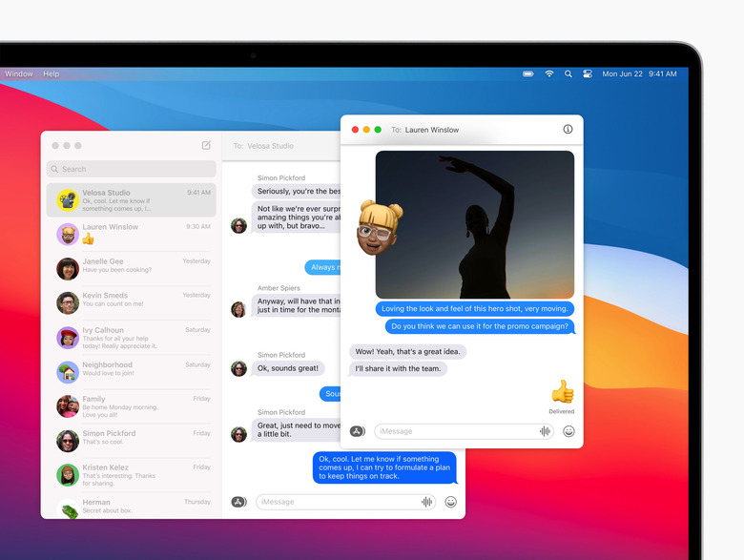Open the Ivy Calhoun conversation
This screenshot has height=560, width=744.
[x=132, y=338]
